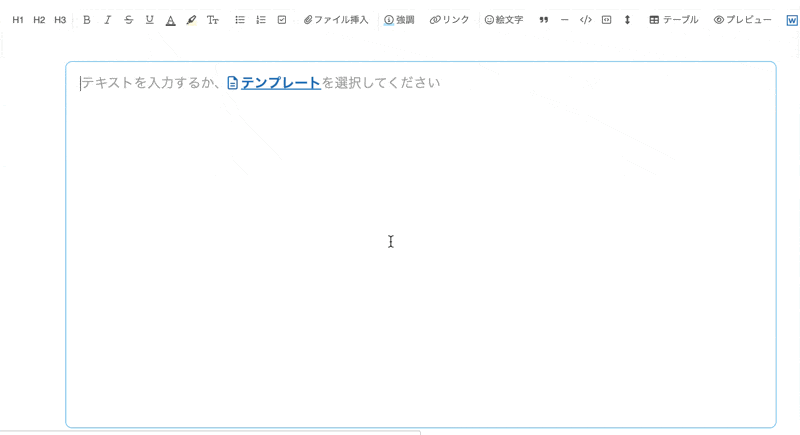Toggle underline formatting
Viewport: 800px width, 435px height.
click(149, 20)
